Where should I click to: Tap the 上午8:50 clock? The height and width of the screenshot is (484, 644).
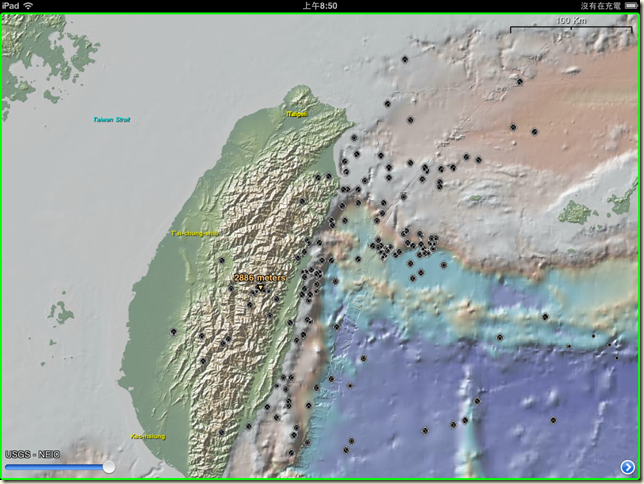tap(320, 6)
